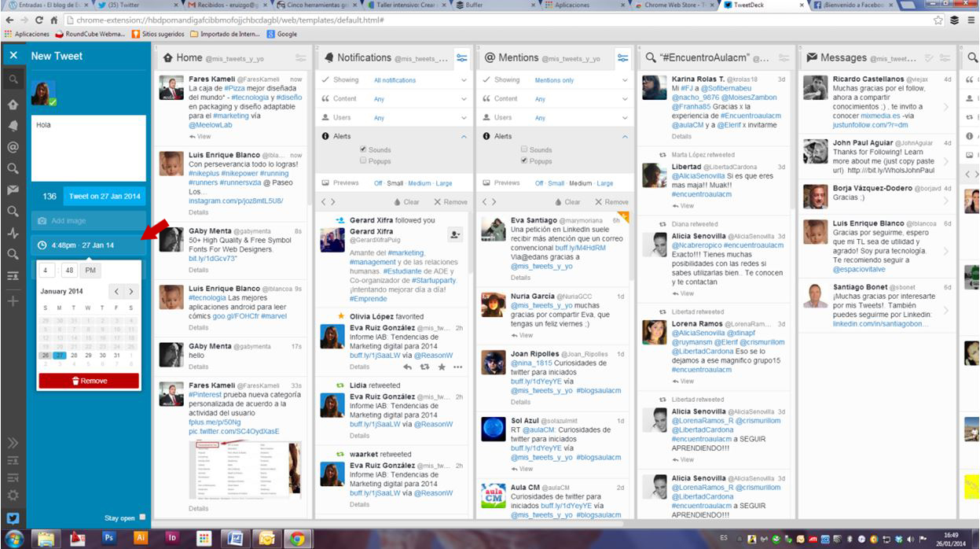Enable Popups alert in Notifications column
Image resolution: width=980 pixels, height=549 pixels.
point(363,160)
